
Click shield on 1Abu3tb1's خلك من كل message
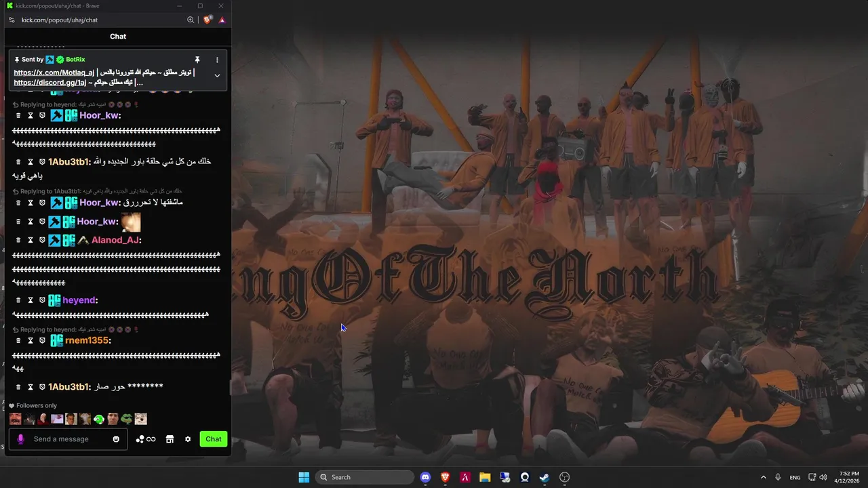[x=42, y=162]
